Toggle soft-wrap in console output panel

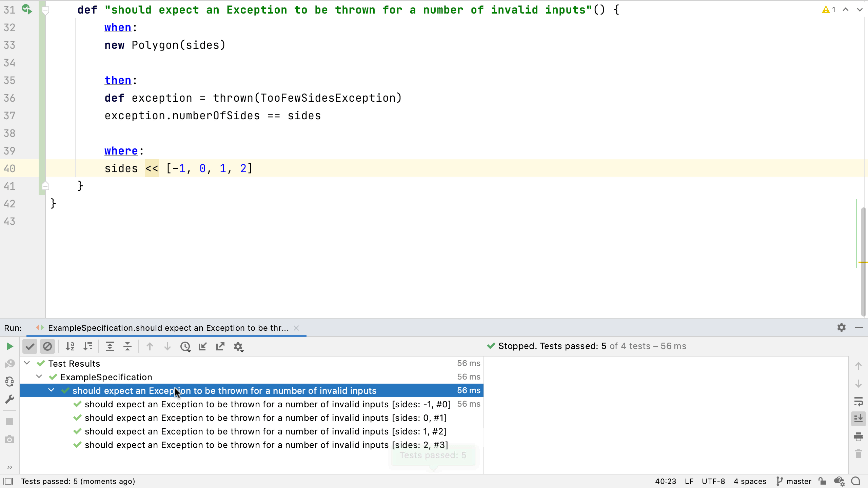click(859, 402)
